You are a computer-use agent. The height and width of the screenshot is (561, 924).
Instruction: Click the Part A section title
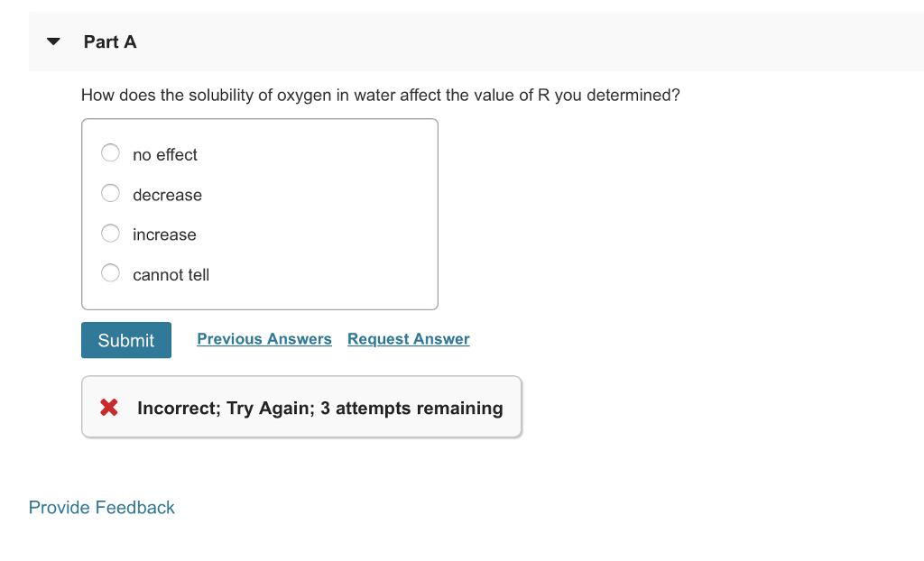pos(109,41)
